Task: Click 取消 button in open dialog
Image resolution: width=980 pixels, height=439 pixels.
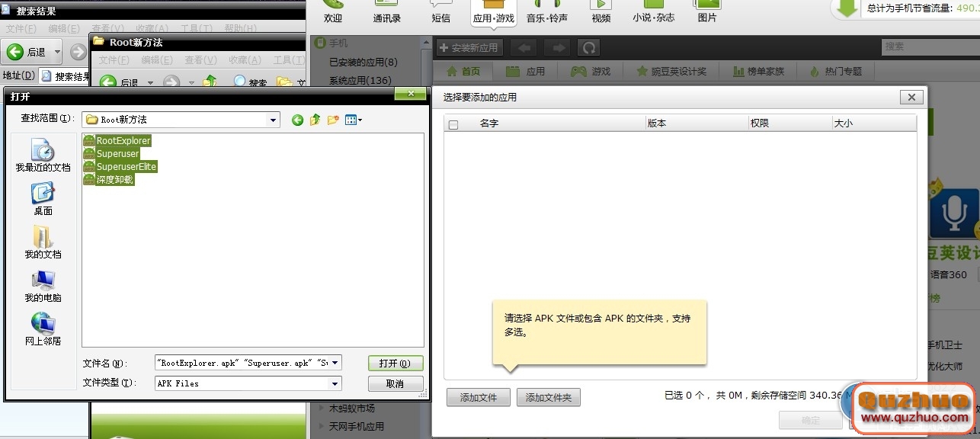Action: [x=395, y=383]
